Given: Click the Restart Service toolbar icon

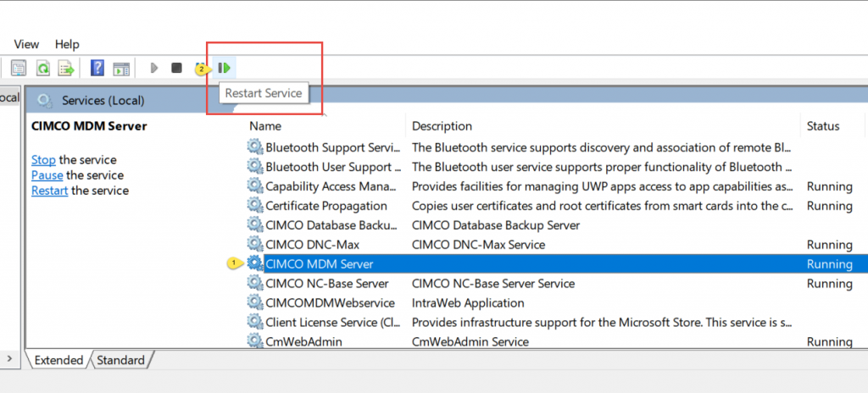Looking at the screenshot, I should tap(224, 68).
